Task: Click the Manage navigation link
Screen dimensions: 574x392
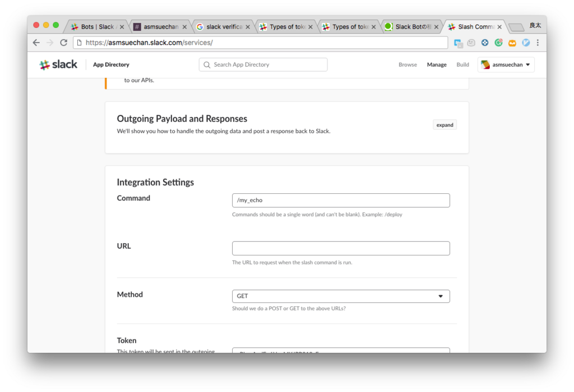Action: click(437, 65)
